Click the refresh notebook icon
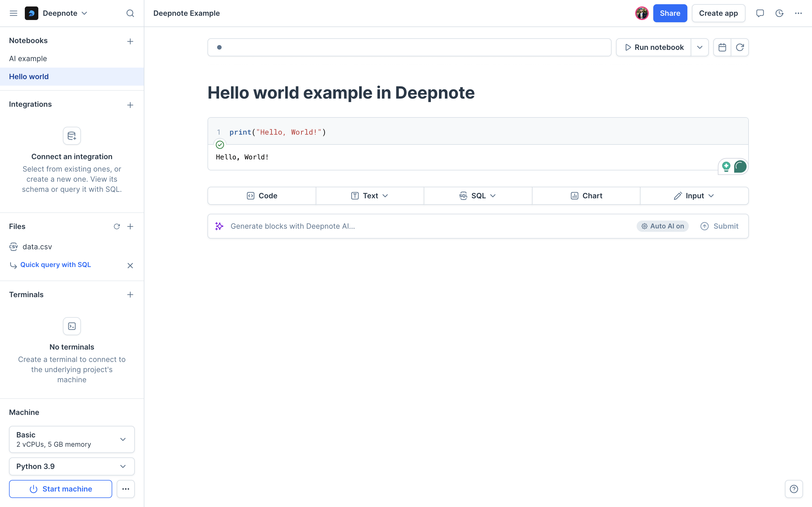This screenshot has height=507, width=812. [740, 47]
